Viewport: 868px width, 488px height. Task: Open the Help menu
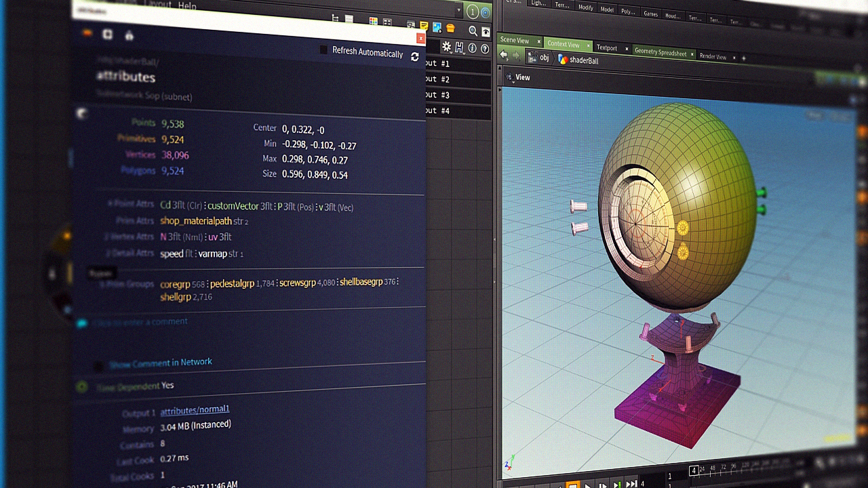[186, 6]
